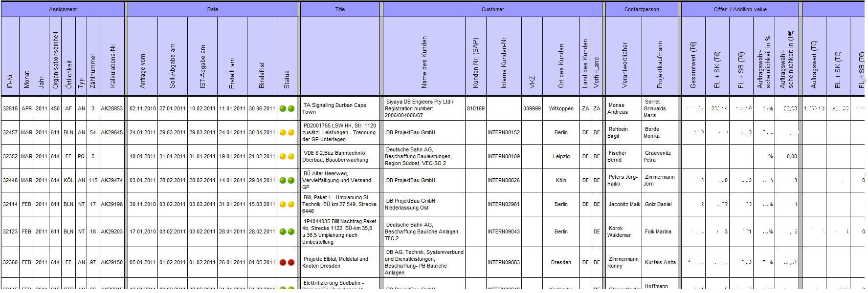The image size is (868, 293).
Task: Click ID cell 32360
Action: [10, 262]
